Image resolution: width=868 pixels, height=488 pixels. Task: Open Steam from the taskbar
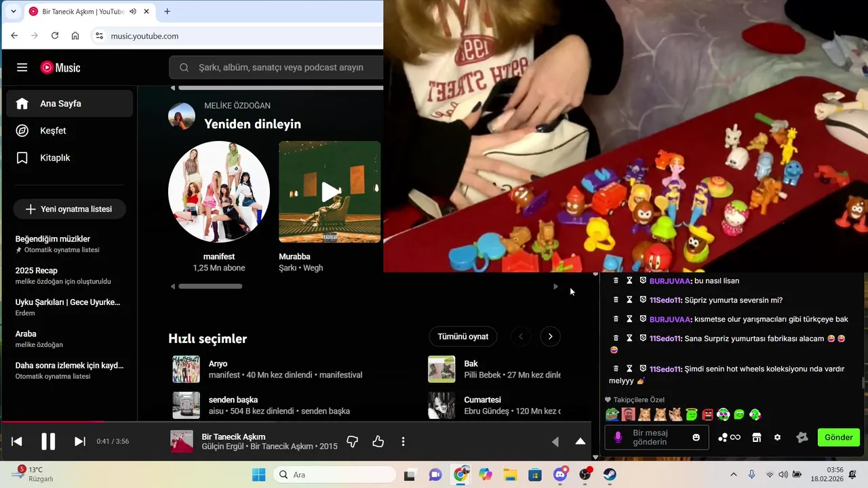(x=610, y=475)
